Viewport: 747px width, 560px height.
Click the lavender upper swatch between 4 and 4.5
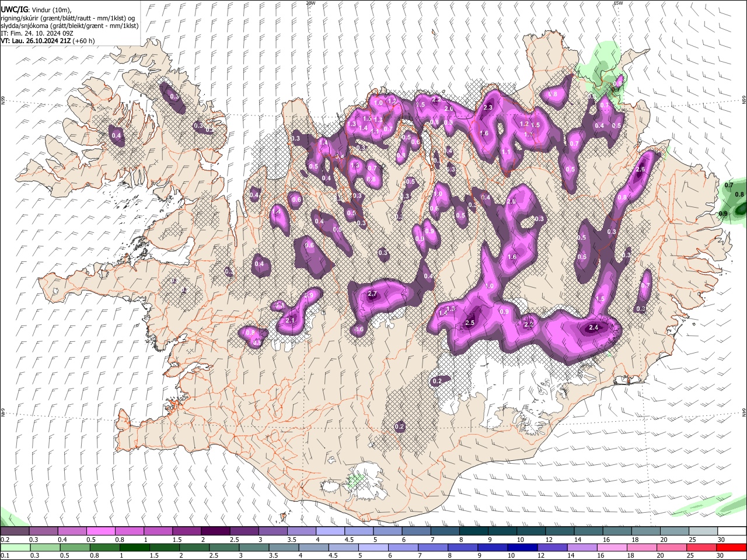[330, 531]
